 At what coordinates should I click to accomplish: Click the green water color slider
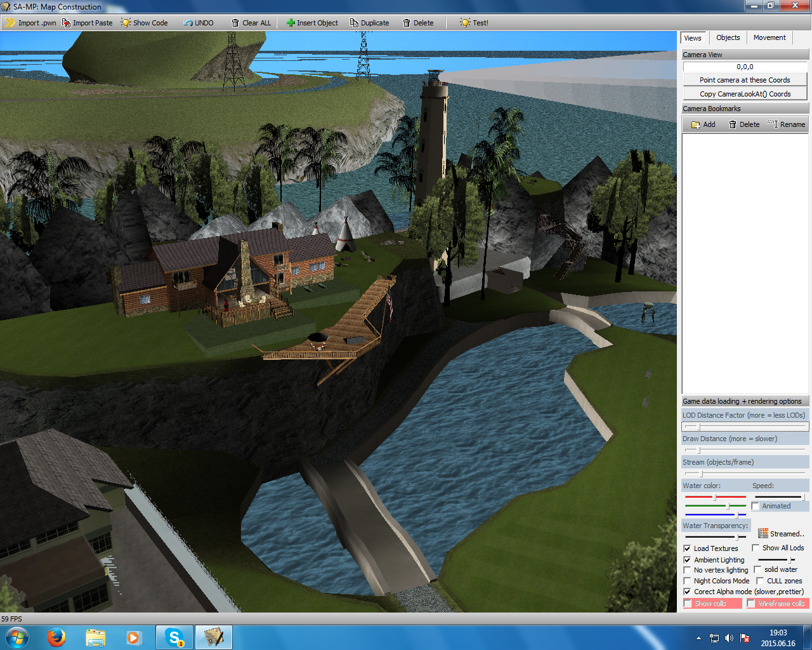(x=716, y=506)
